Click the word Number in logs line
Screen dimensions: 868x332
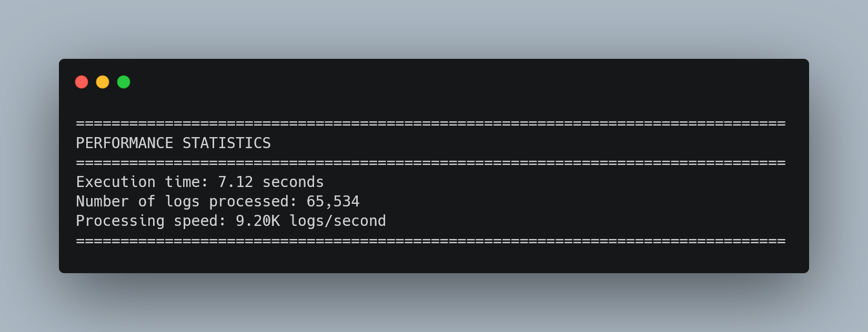(x=103, y=201)
